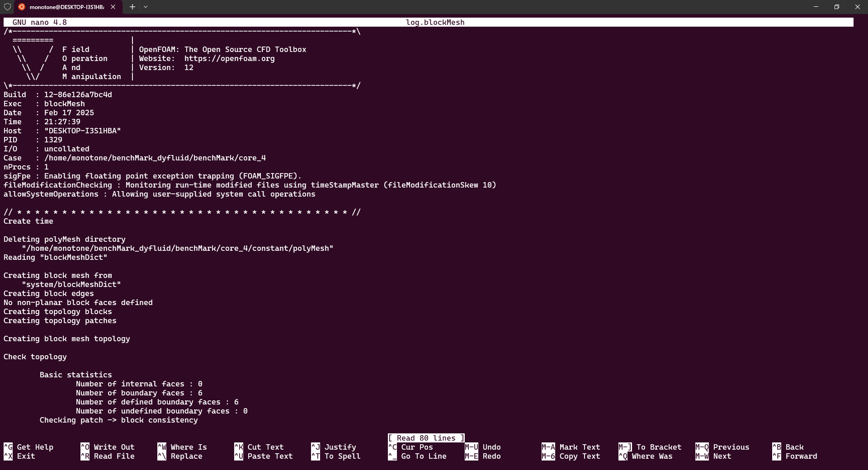Click the Creating block mesh topology line
868x470 pixels.
click(x=67, y=338)
